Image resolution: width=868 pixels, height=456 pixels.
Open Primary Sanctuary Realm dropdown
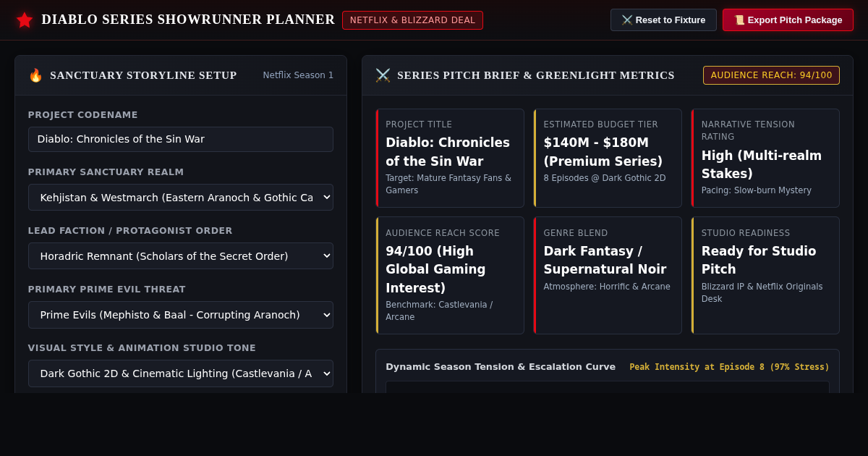(181, 198)
